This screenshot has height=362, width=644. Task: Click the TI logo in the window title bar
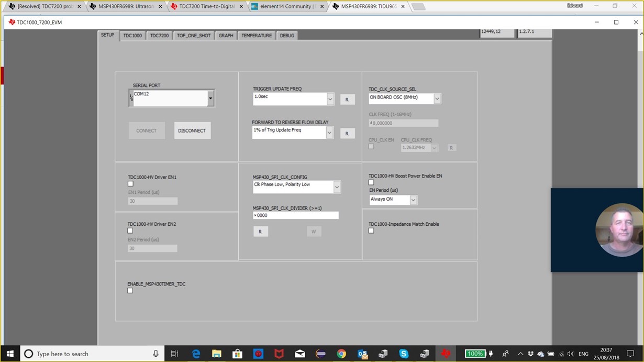tap(12, 23)
